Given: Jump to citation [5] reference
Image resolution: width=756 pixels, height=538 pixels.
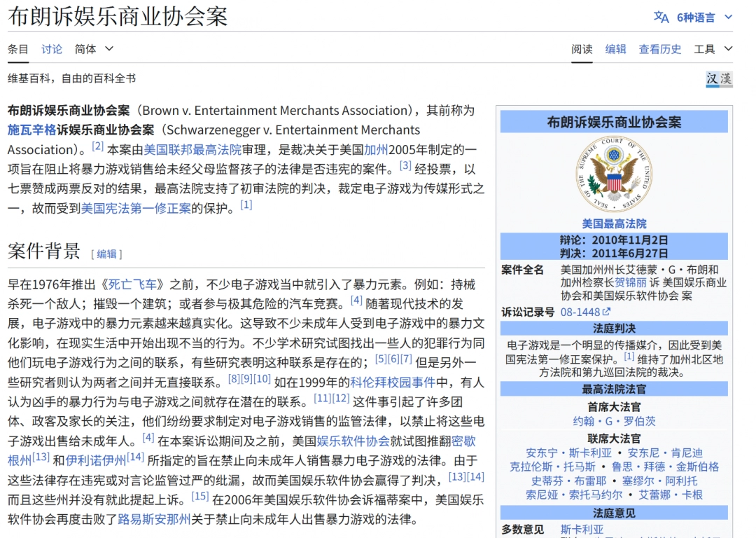Looking at the screenshot, I should click(x=381, y=359).
